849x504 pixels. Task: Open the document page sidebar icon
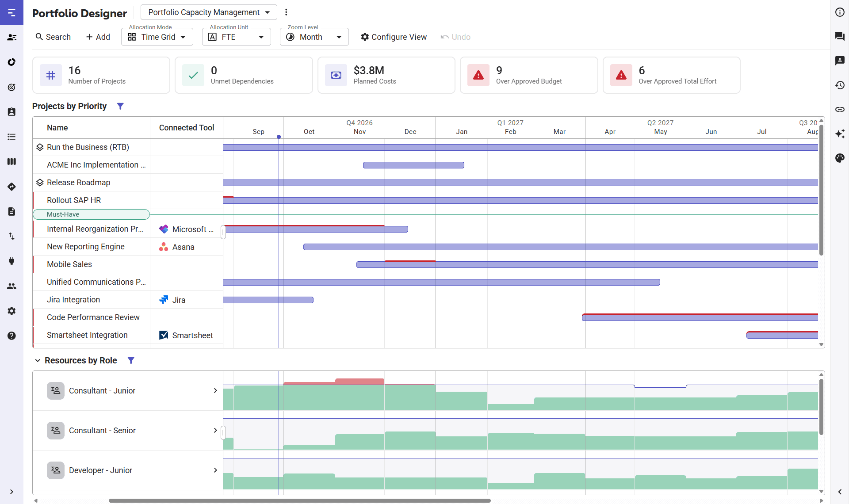(11, 211)
